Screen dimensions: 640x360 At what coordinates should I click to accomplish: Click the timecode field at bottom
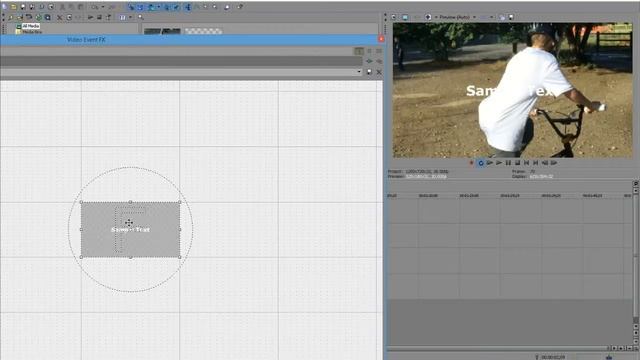point(553,357)
